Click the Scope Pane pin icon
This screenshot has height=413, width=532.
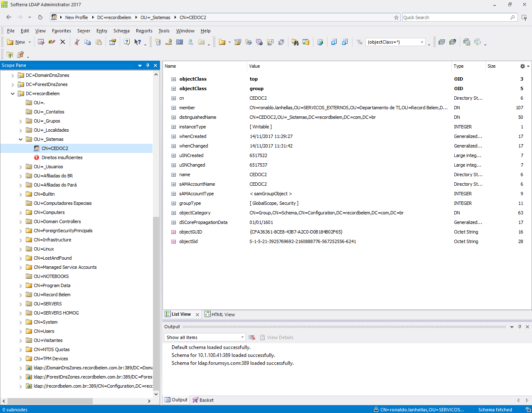click(148, 65)
